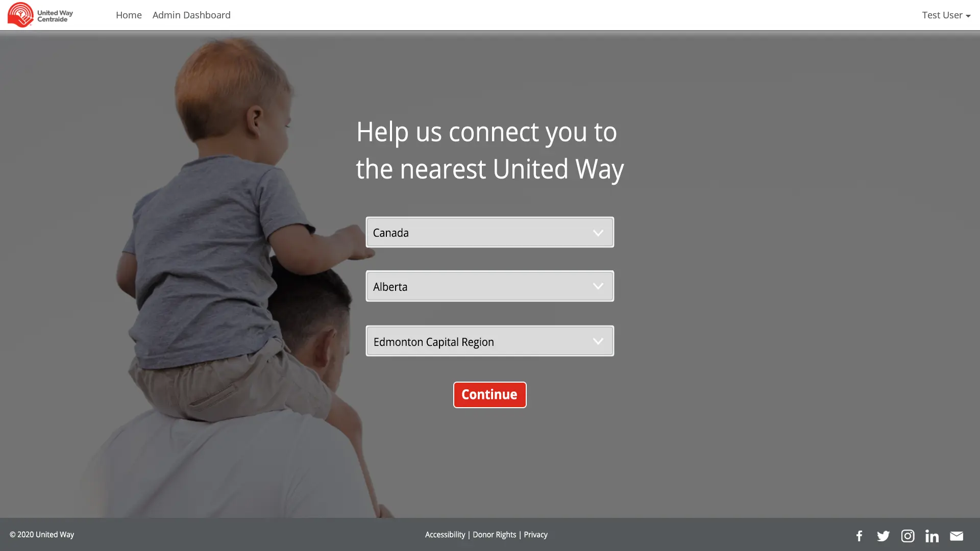The image size is (980, 551).
Task: Click the Admin Dashboard navigation link
Action: pyautogui.click(x=191, y=15)
